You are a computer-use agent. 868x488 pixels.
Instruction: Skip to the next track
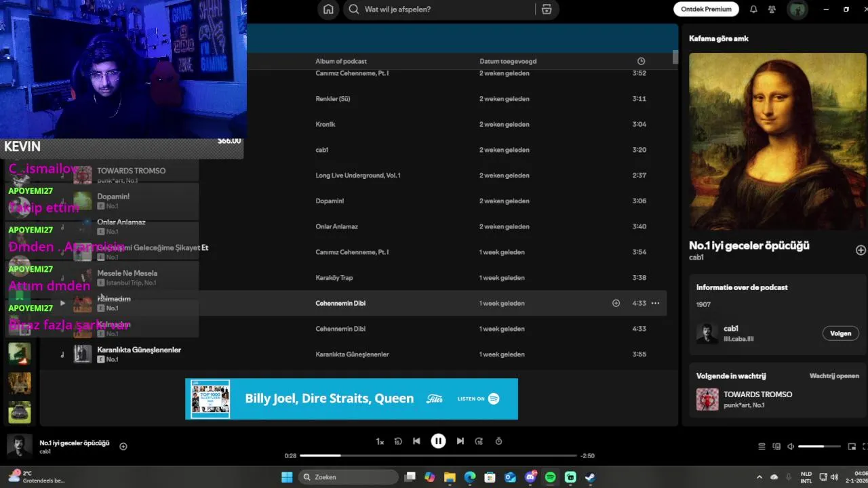460,441
